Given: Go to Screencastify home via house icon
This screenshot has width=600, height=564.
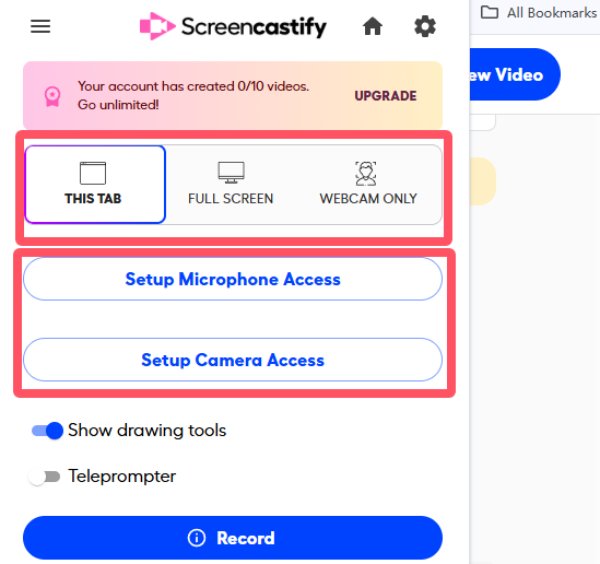Looking at the screenshot, I should point(372,27).
